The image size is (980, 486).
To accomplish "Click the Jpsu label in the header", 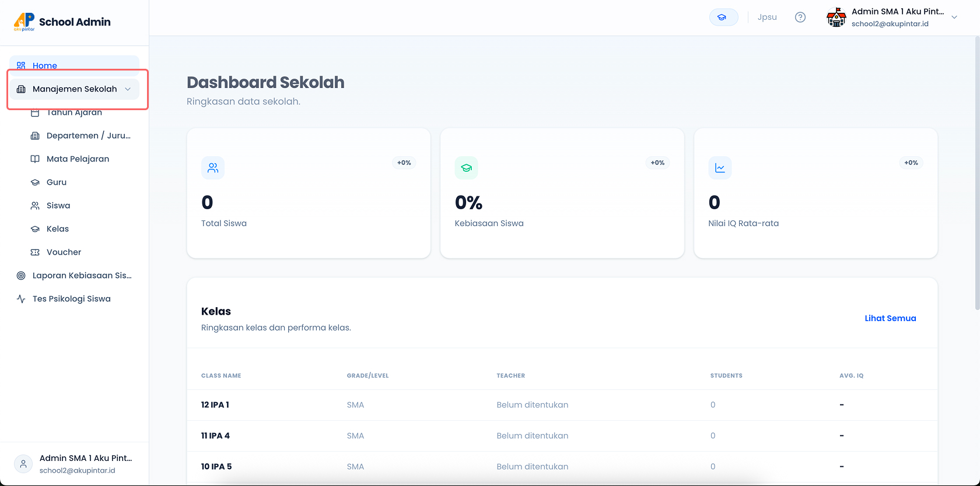I will click(767, 17).
